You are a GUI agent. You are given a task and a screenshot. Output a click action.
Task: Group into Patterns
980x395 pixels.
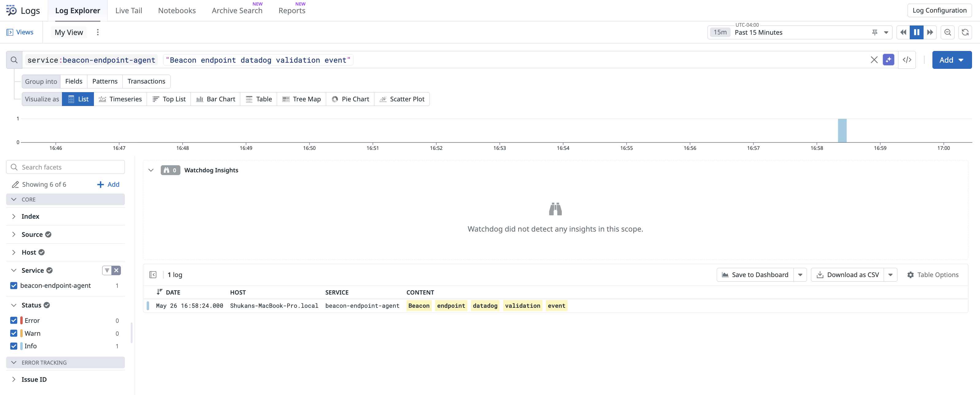pos(105,81)
